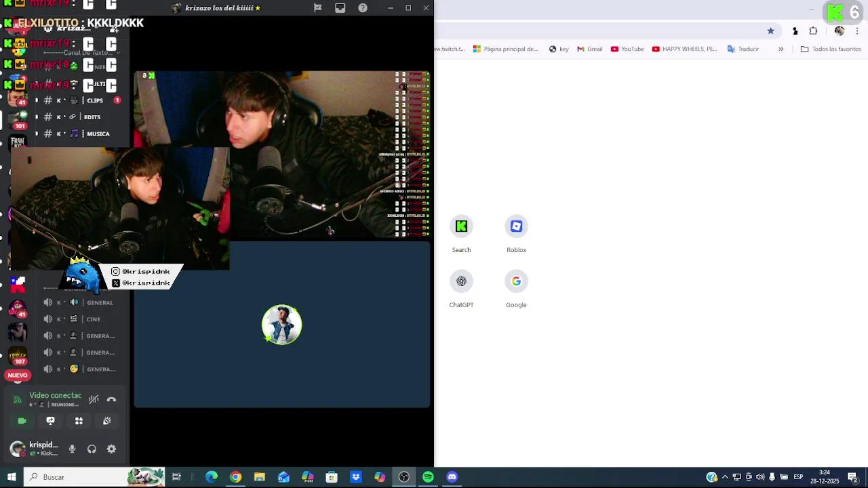The width and height of the screenshot is (868, 488).
Task: Click the taskbar clock showing 3:24
Action: pos(825,477)
